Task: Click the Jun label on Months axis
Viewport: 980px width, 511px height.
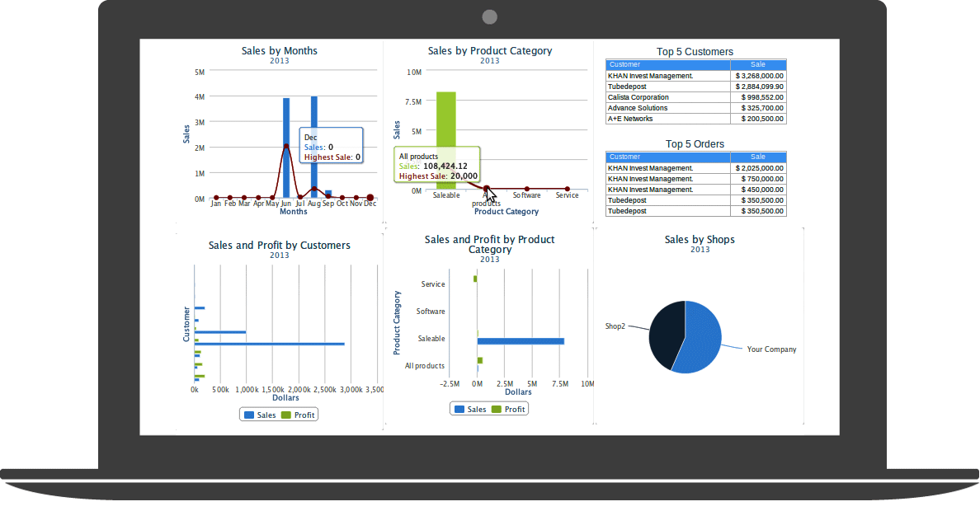Action: point(286,204)
